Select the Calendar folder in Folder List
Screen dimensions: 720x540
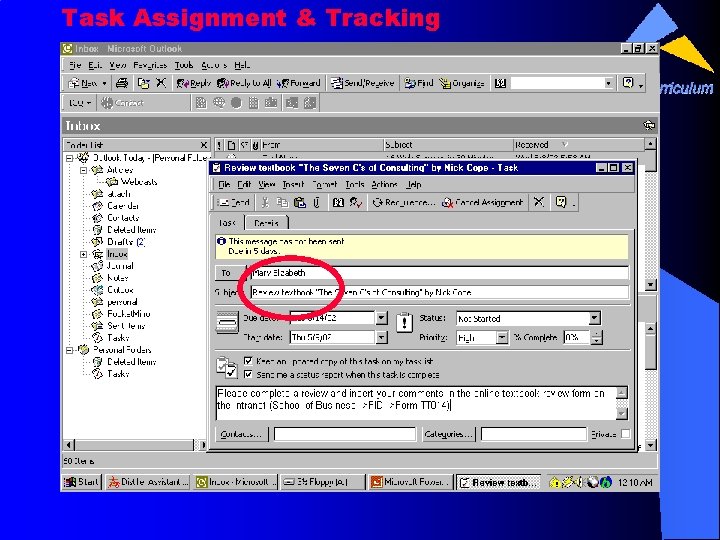click(123, 206)
